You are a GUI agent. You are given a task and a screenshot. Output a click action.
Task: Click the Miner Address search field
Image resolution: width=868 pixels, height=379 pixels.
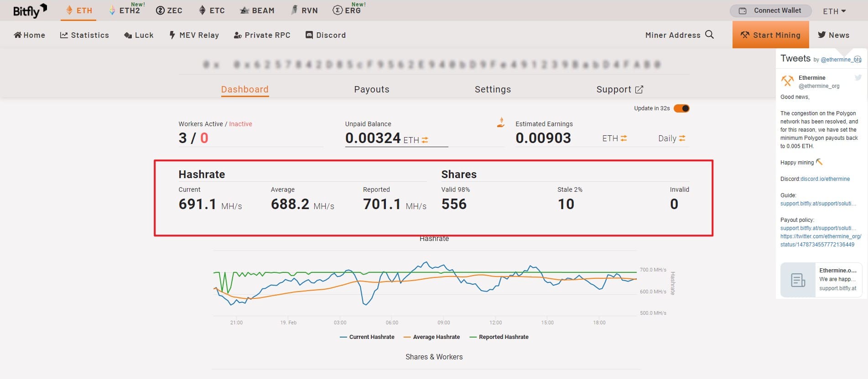click(673, 35)
